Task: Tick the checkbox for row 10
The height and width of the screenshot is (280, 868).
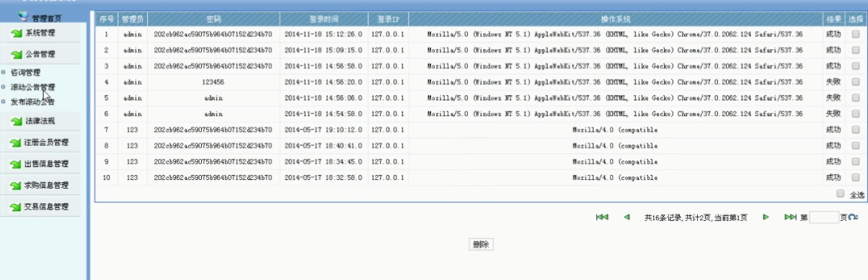Action: [856, 177]
